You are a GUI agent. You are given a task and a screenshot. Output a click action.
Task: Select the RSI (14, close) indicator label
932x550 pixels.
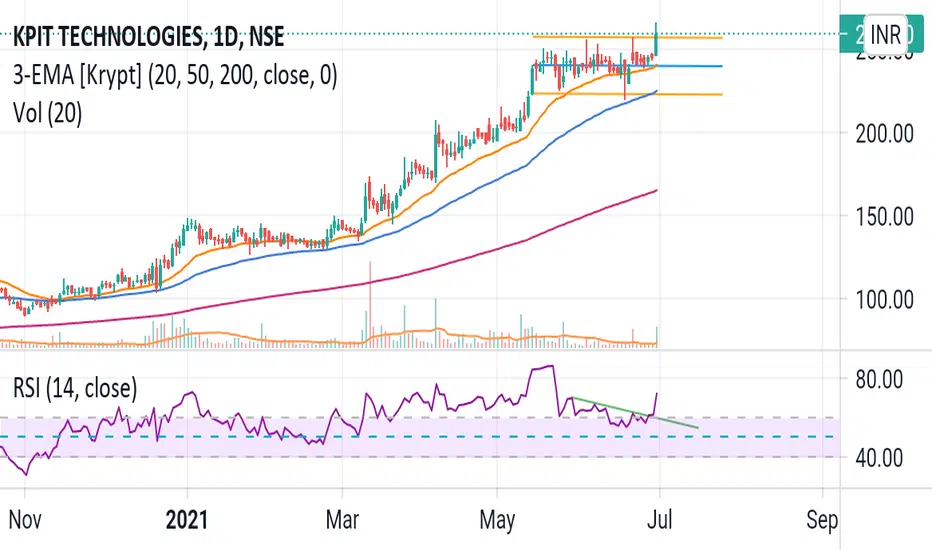coord(75,388)
